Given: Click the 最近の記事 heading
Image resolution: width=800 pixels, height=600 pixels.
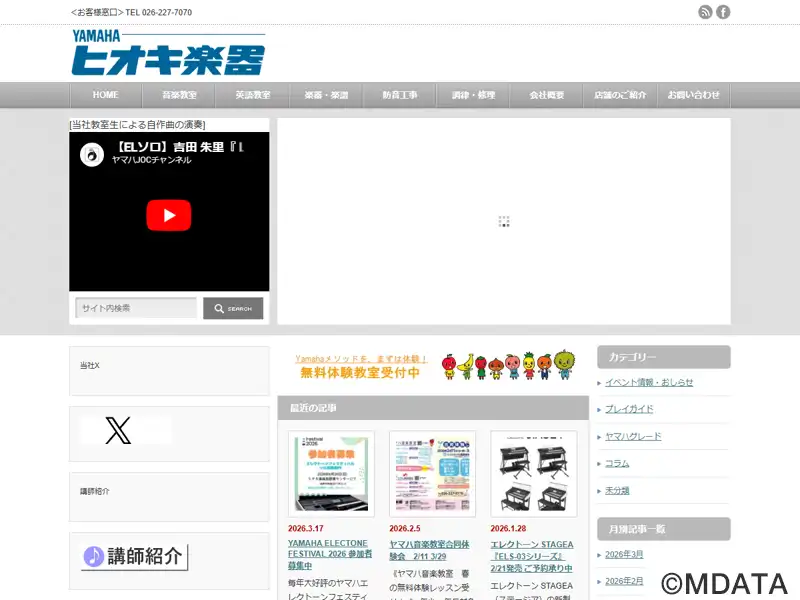Looking at the screenshot, I should (x=433, y=408).
